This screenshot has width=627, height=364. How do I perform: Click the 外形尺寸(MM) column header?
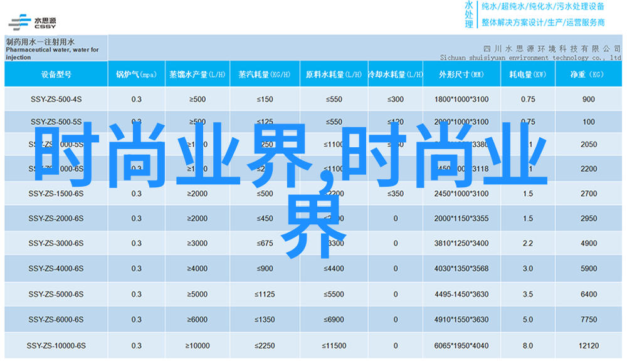tap(461, 74)
